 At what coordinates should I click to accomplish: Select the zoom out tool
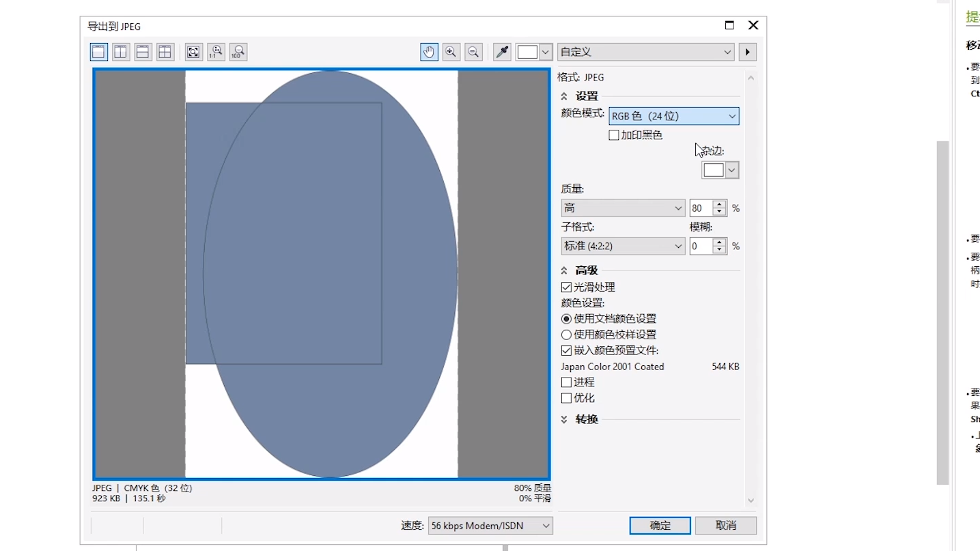point(473,52)
